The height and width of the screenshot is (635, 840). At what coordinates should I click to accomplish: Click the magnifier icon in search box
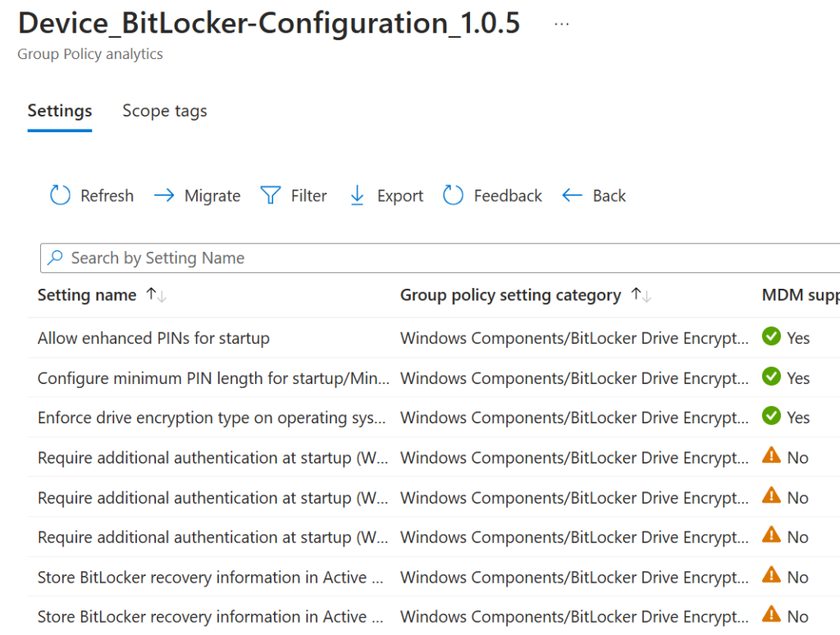(x=55, y=258)
